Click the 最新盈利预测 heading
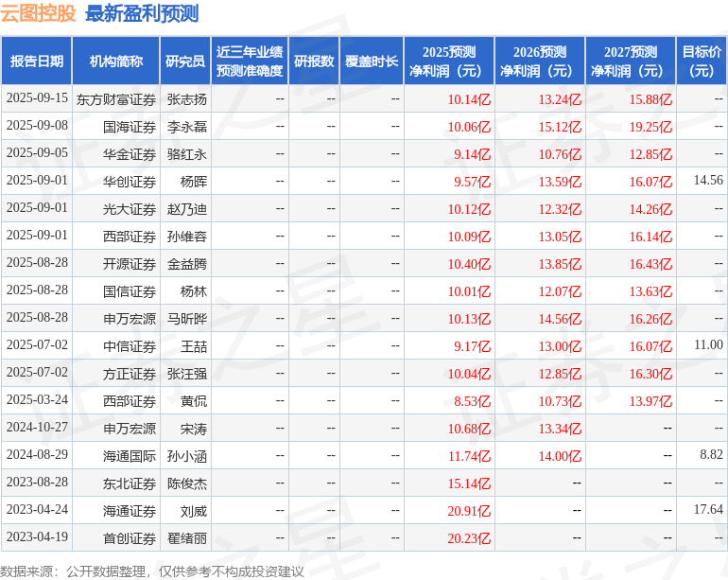Screen dimensions: 728x580 (142, 13)
